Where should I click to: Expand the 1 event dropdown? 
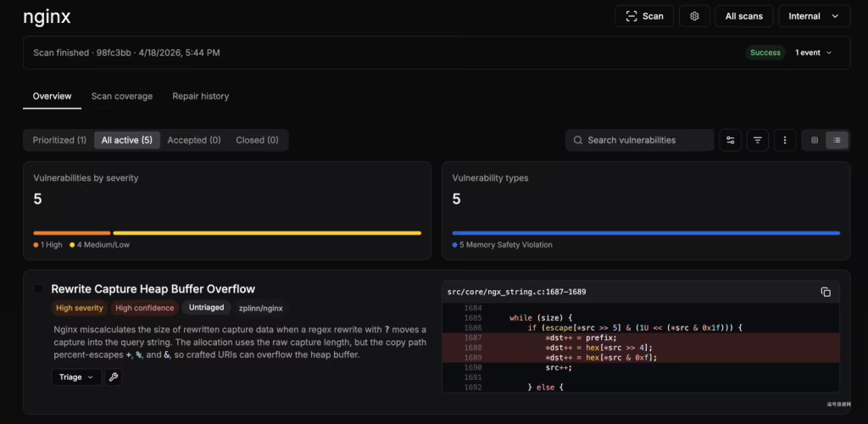tap(813, 53)
